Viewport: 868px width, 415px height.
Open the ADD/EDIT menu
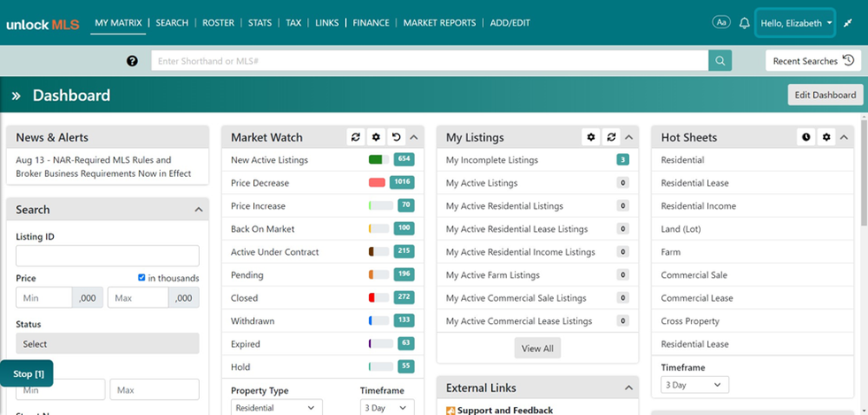510,23
